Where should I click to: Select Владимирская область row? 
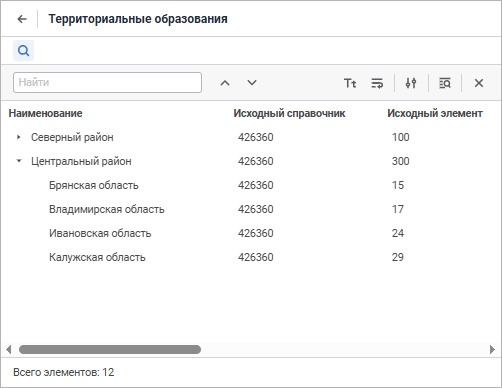(x=251, y=209)
